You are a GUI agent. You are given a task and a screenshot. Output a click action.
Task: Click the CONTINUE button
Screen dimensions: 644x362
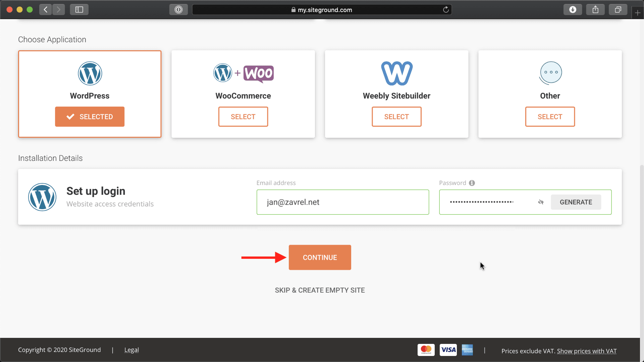(320, 257)
